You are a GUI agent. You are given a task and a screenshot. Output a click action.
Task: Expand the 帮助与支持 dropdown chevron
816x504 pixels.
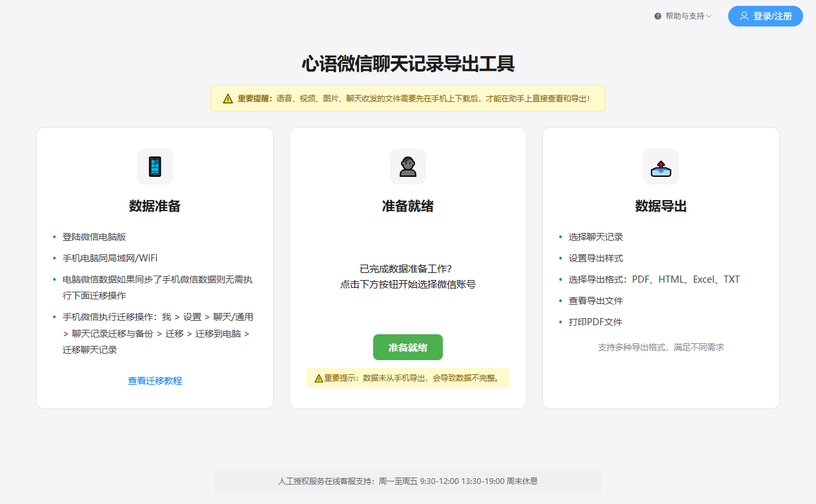[709, 16]
